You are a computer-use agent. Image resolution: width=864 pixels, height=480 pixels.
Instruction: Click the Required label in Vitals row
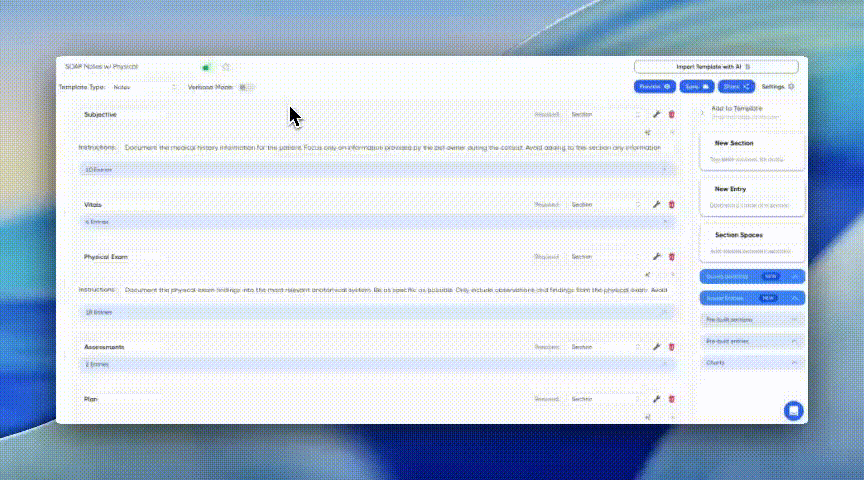[547, 204]
